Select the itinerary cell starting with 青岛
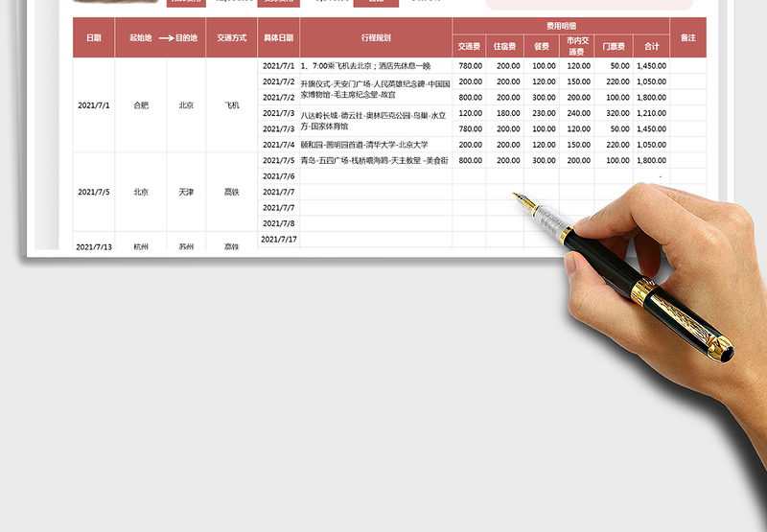The image size is (767, 532). coord(376,160)
